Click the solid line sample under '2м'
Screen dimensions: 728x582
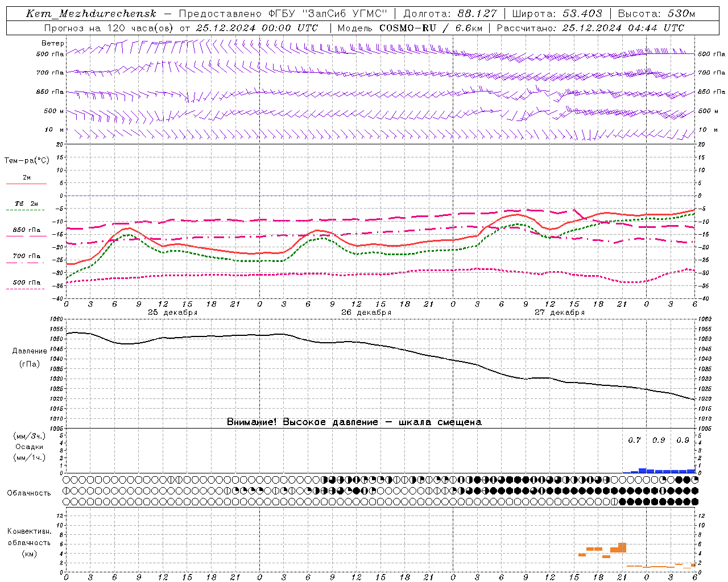tap(26, 184)
